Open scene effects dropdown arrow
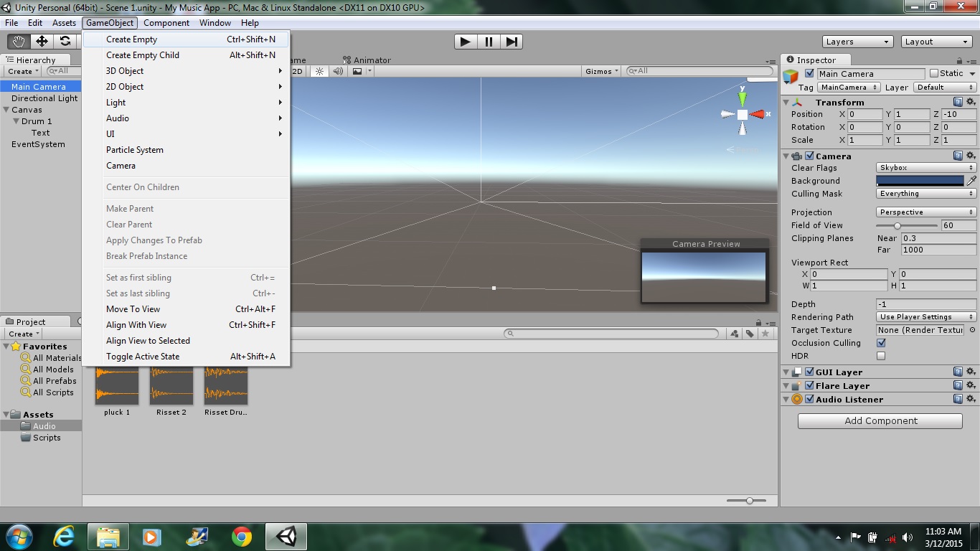The image size is (980, 551). (369, 71)
